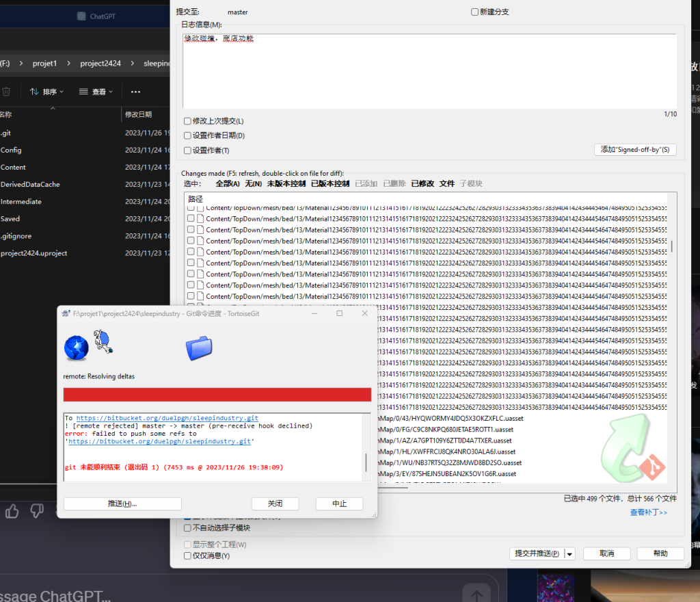The image size is (700, 602).
Task: Open the 排序 sort dropdown
Action: point(46,92)
